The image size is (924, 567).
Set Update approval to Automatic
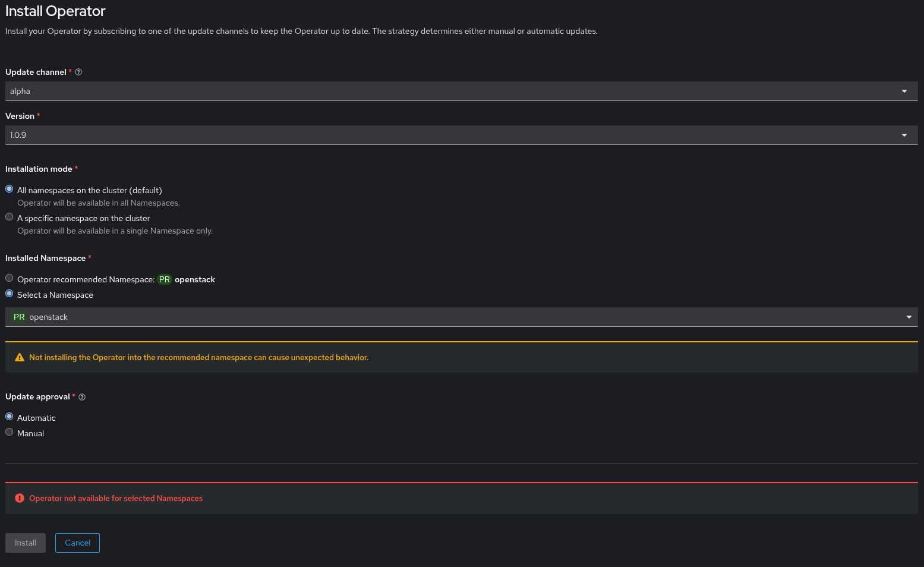10,417
